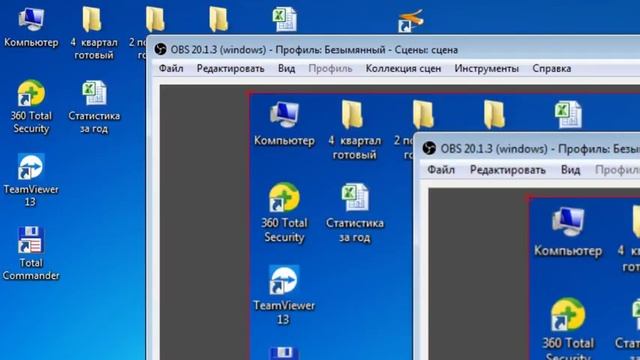
Task: Select the orange shortcut icon above the OBS window
Action: pyautogui.click(x=411, y=20)
